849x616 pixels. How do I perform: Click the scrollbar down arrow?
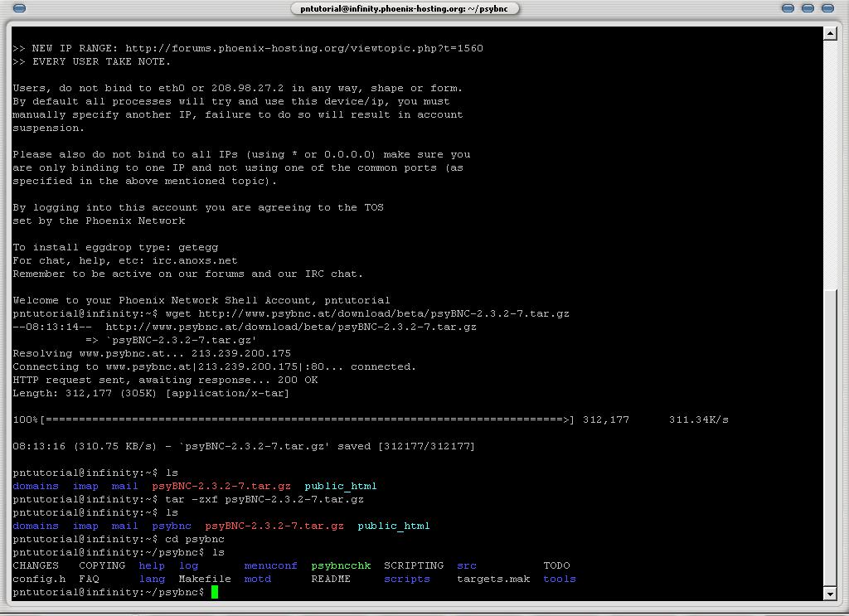coord(830,594)
